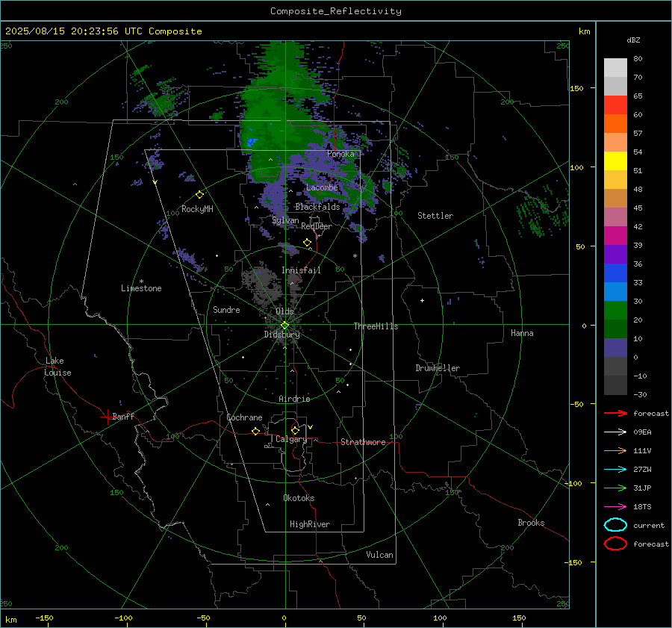672x628 pixels.
Task: Click the Strathmore city label
Action: click(x=363, y=442)
